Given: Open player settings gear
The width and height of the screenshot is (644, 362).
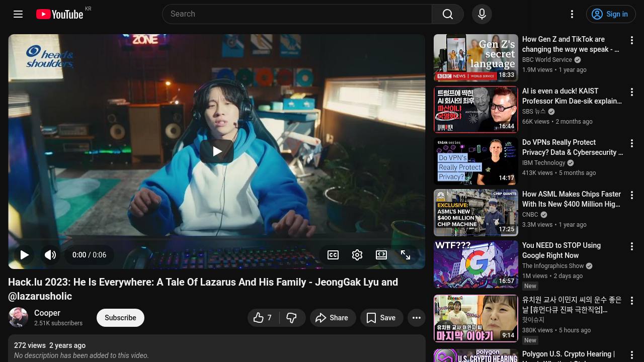Looking at the screenshot, I should click(x=357, y=255).
